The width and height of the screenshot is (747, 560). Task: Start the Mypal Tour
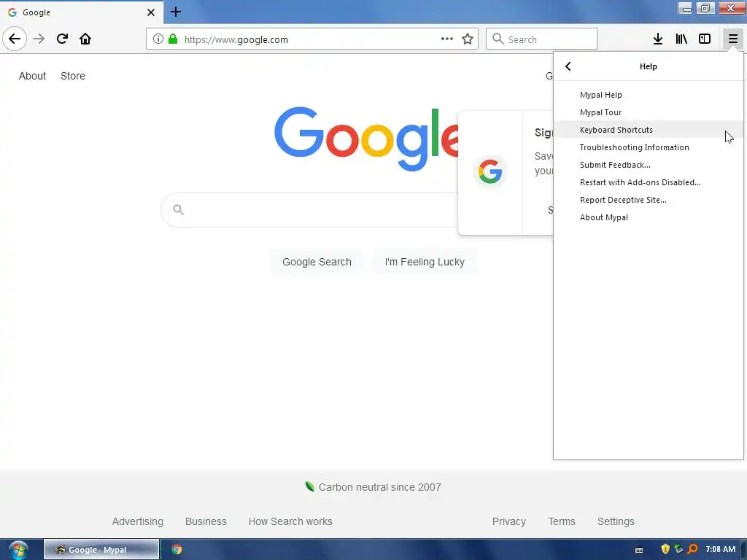click(x=648, y=112)
